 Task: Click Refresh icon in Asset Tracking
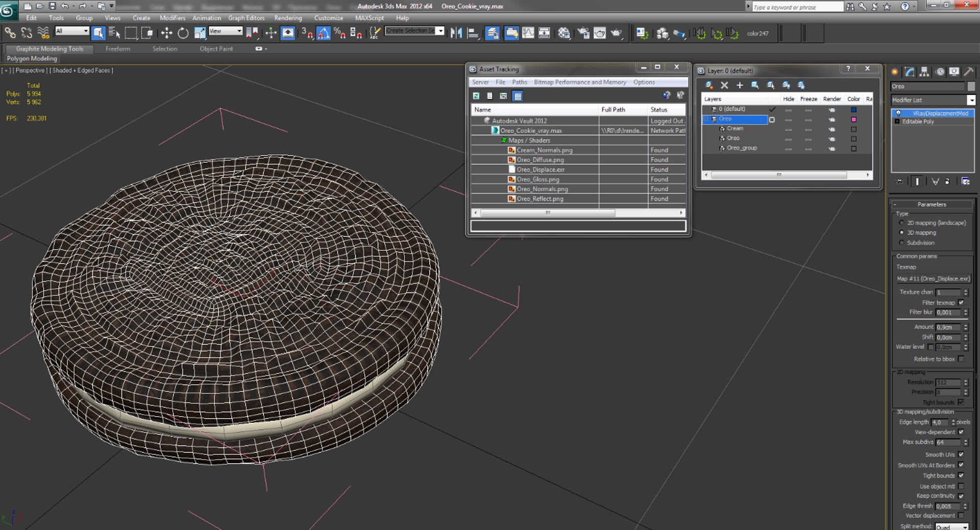(476, 96)
